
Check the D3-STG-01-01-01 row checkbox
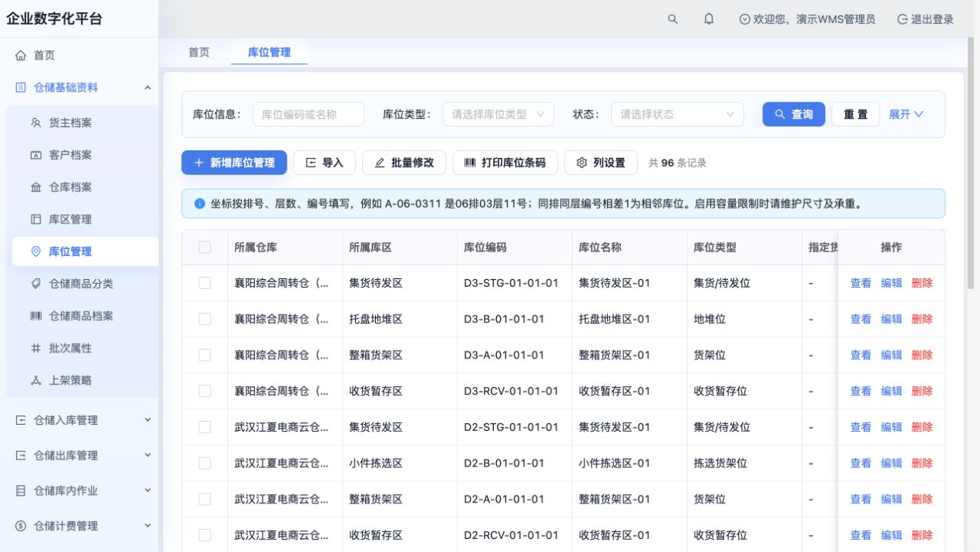204,283
